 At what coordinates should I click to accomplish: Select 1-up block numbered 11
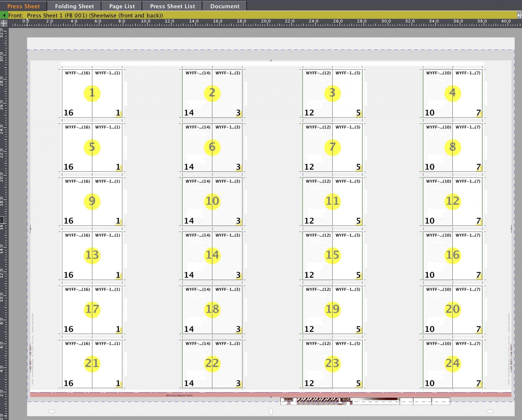(x=332, y=201)
